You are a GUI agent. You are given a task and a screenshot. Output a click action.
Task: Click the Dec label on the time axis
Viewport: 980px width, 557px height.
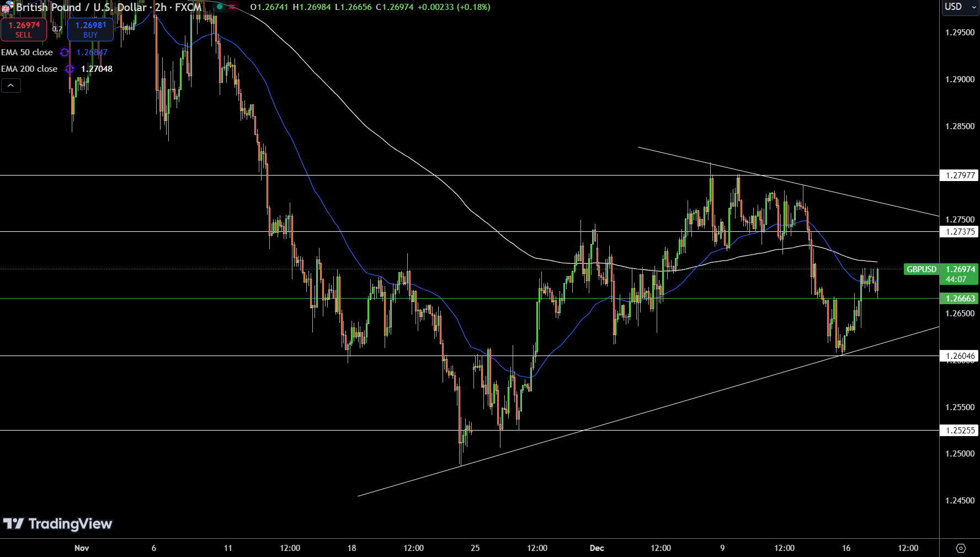pyautogui.click(x=597, y=548)
